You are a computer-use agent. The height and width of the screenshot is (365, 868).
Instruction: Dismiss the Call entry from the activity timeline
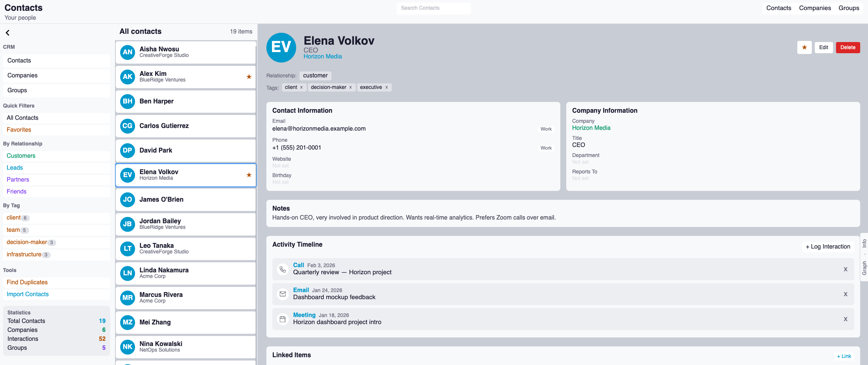point(845,269)
